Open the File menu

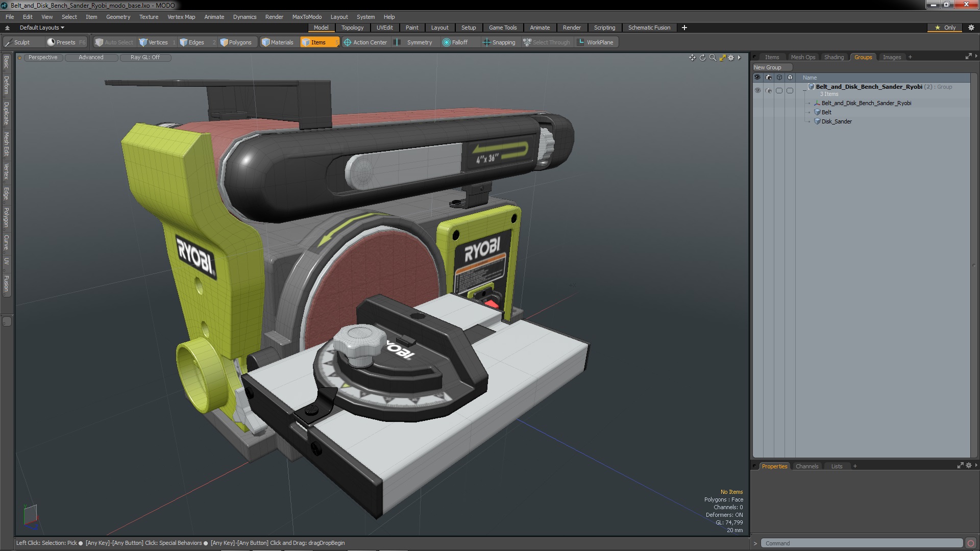coord(10,17)
